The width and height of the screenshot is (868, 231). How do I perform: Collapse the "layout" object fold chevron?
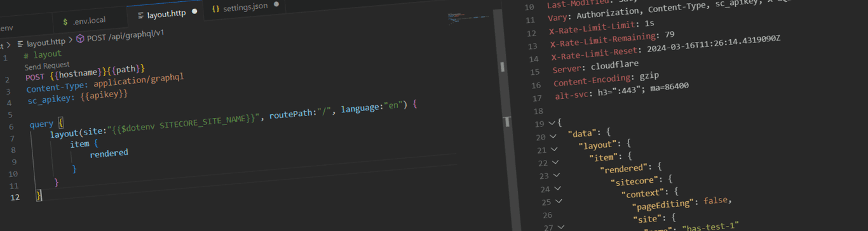pyautogui.click(x=554, y=149)
